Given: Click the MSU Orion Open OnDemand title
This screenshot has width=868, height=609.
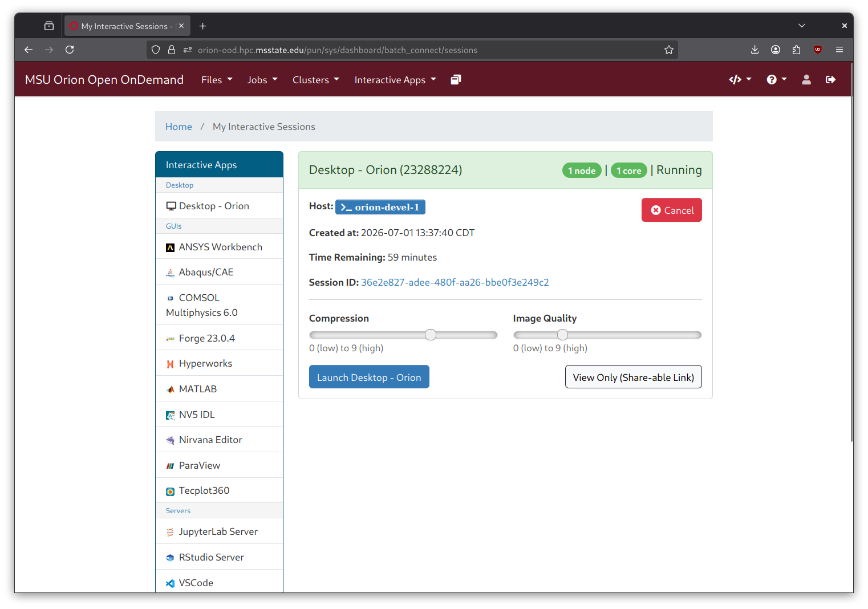Looking at the screenshot, I should (104, 79).
